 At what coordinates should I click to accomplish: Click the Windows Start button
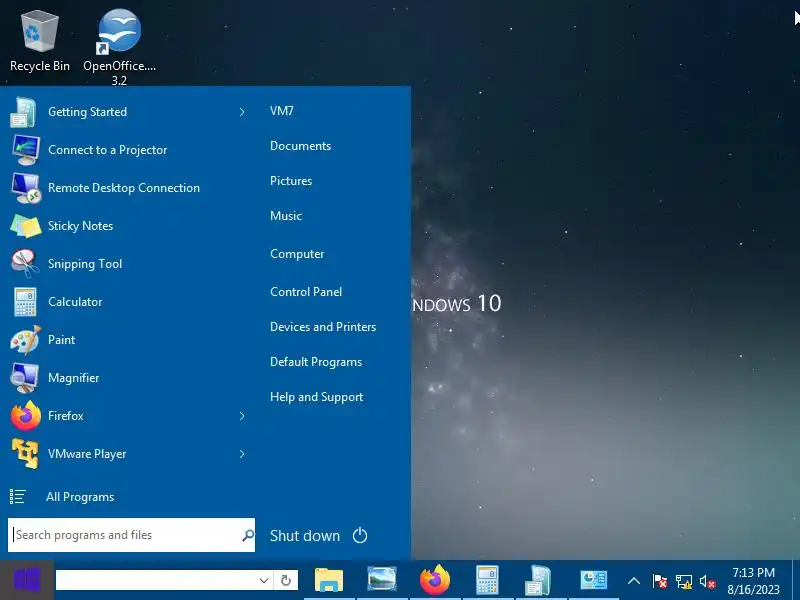(27, 580)
